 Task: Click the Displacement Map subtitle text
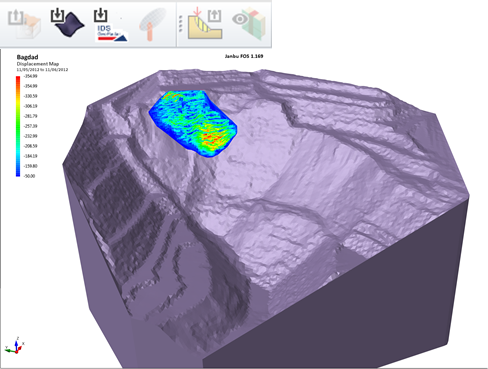38,64
